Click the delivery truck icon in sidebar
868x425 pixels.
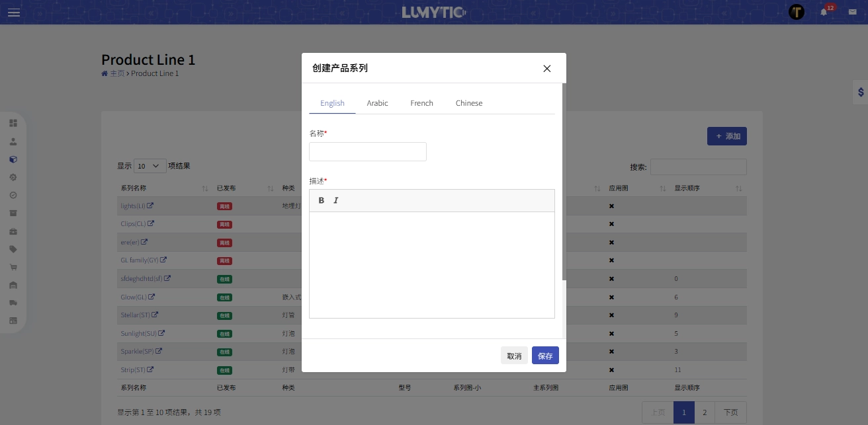coord(13,303)
